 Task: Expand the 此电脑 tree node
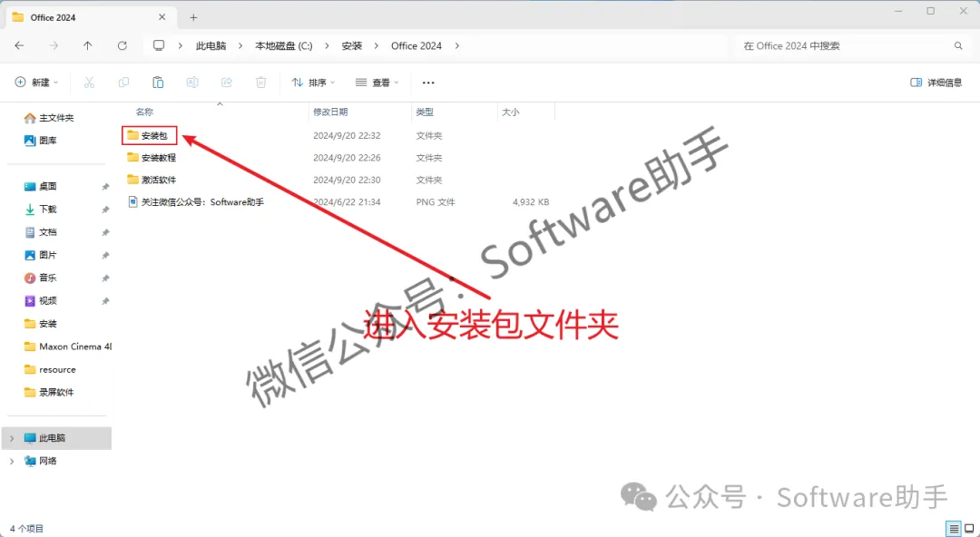coord(12,438)
